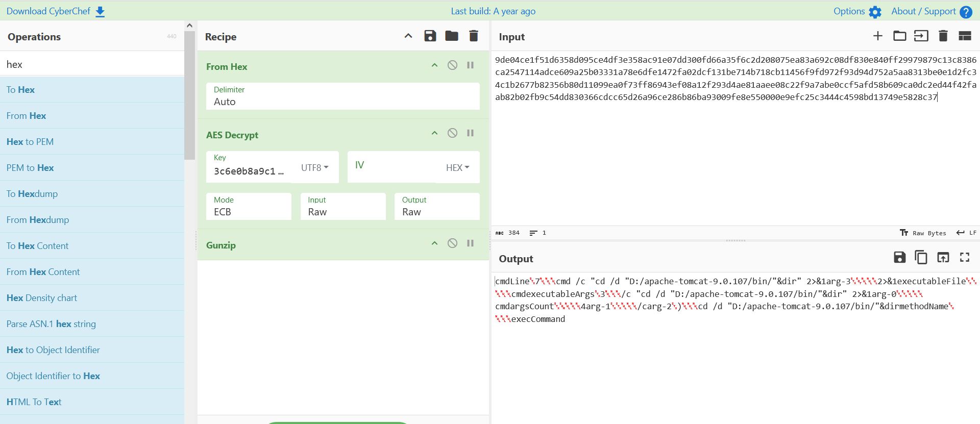
Task: Reset pane layout icon in Input header
Action: click(x=965, y=36)
